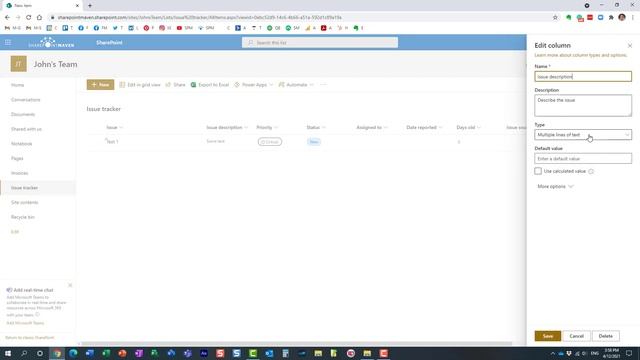Open Site contents in the left navigation
Image resolution: width=640 pixels, height=360 pixels.
(24, 202)
